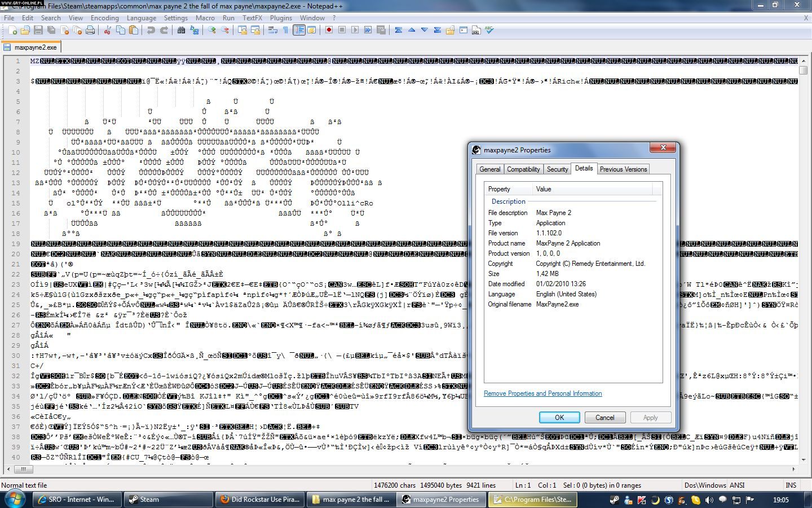This screenshot has height=508, width=812.
Task: Click the Print toolbar icon
Action: tap(90, 30)
